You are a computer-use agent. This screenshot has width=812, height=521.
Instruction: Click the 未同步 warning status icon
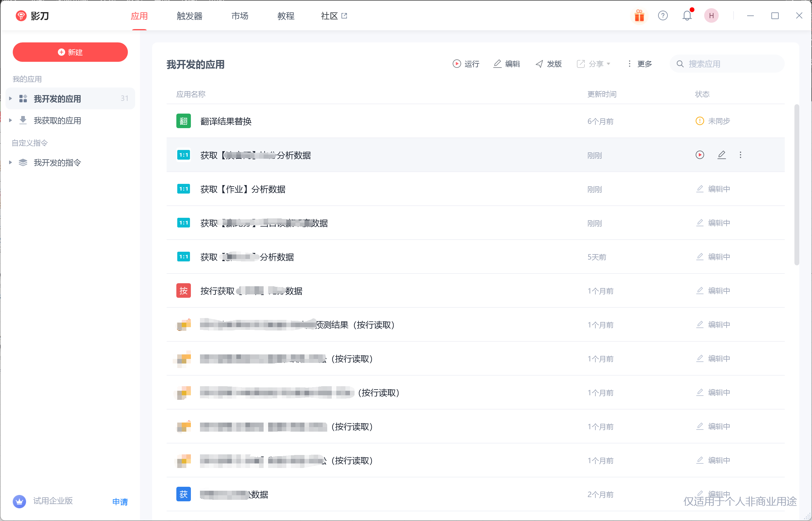coord(699,121)
